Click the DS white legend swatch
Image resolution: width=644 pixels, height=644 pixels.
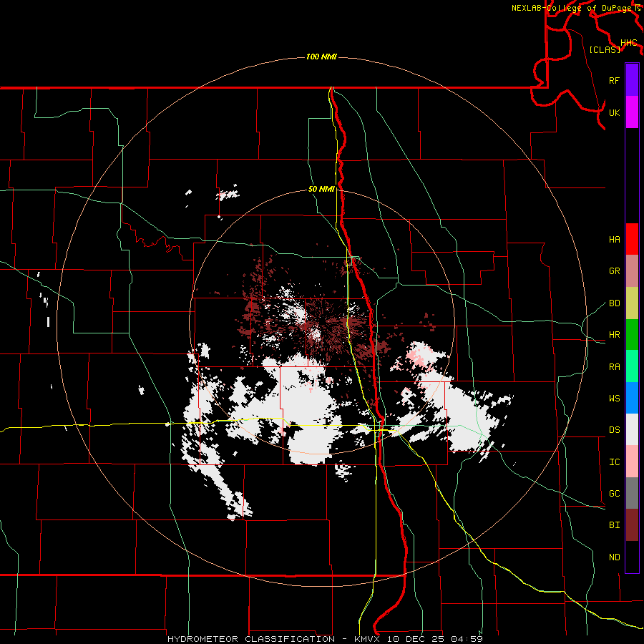point(632,429)
